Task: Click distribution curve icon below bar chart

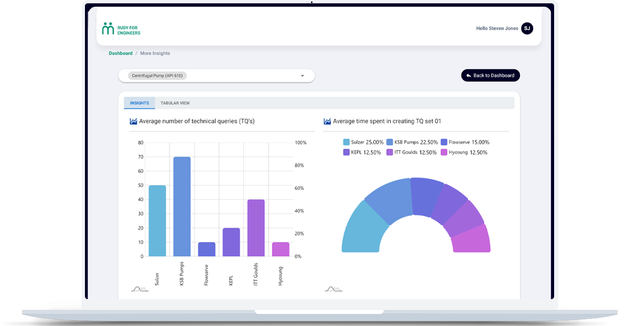Action: click(140, 289)
